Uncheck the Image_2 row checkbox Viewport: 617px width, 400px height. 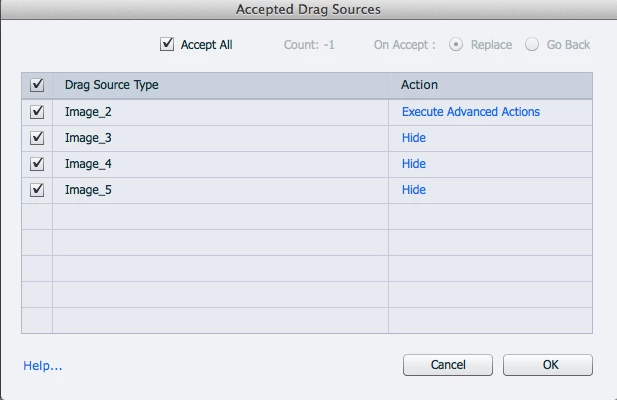coord(38,112)
